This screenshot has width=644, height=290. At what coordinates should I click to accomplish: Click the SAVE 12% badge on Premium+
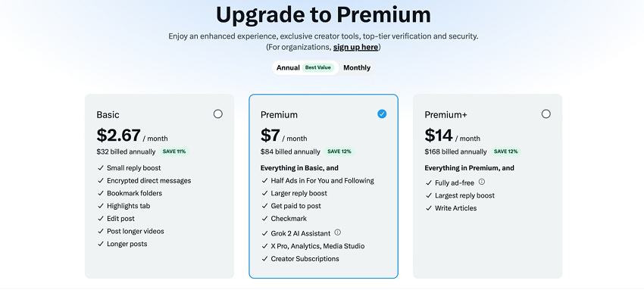point(505,151)
